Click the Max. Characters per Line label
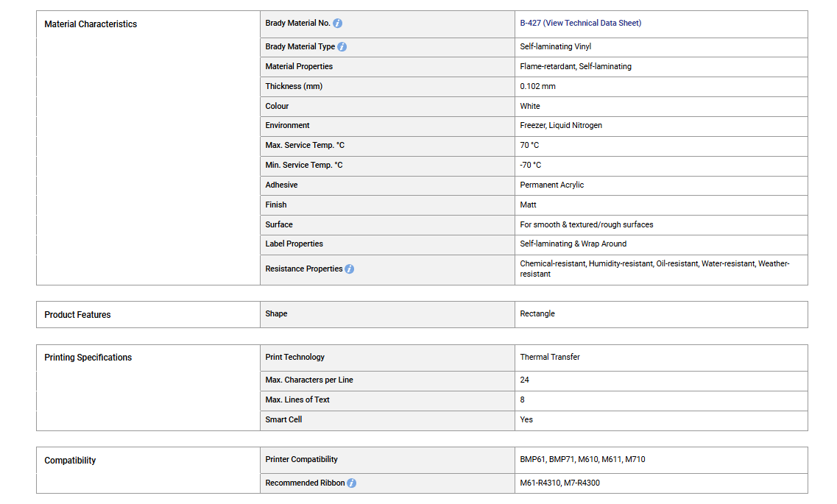Viewport: 837px width, 504px height. tap(309, 380)
